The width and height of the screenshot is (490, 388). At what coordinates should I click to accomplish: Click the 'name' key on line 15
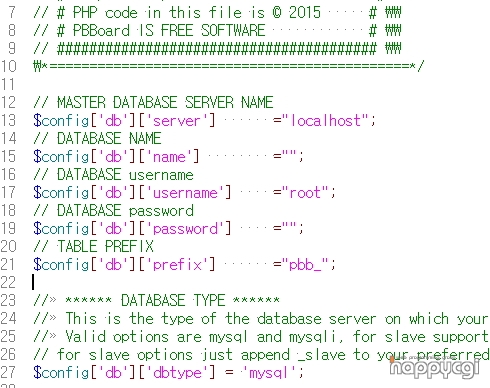point(172,156)
